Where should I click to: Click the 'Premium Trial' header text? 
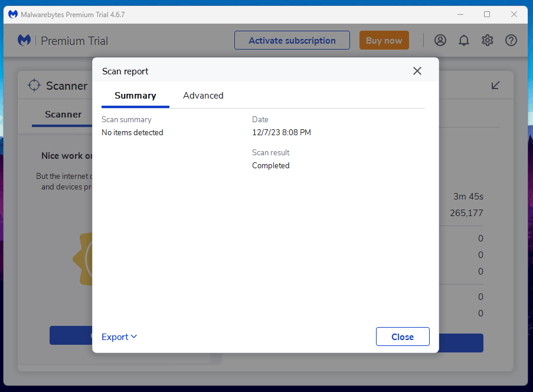pos(74,41)
